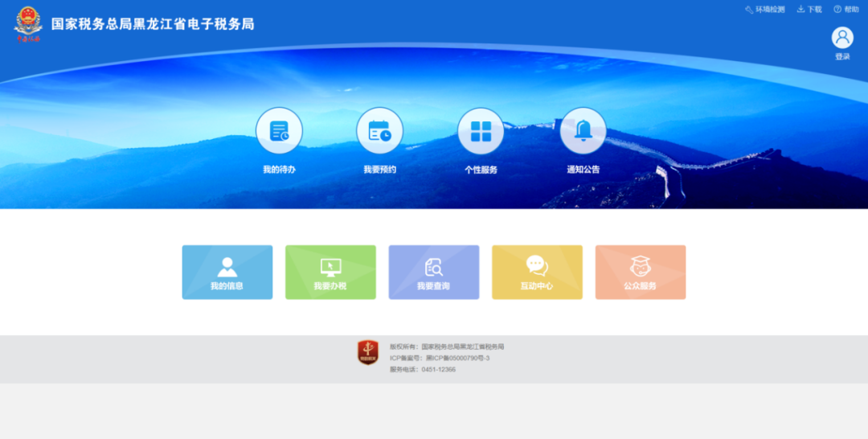Screen dimensions: 868x439
Task: Click the 我要预约 label text
Action: click(x=379, y=170)
